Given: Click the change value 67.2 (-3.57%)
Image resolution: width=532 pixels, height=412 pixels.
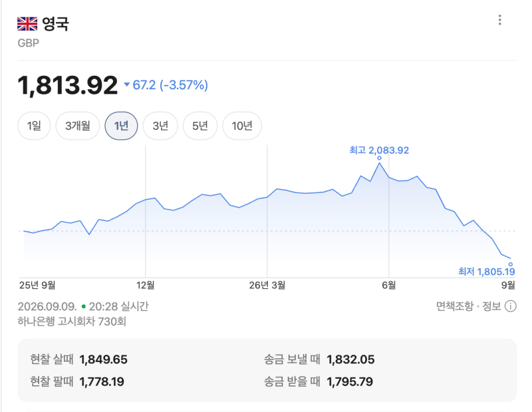Looking at the screenshot, I should point(170,85).
